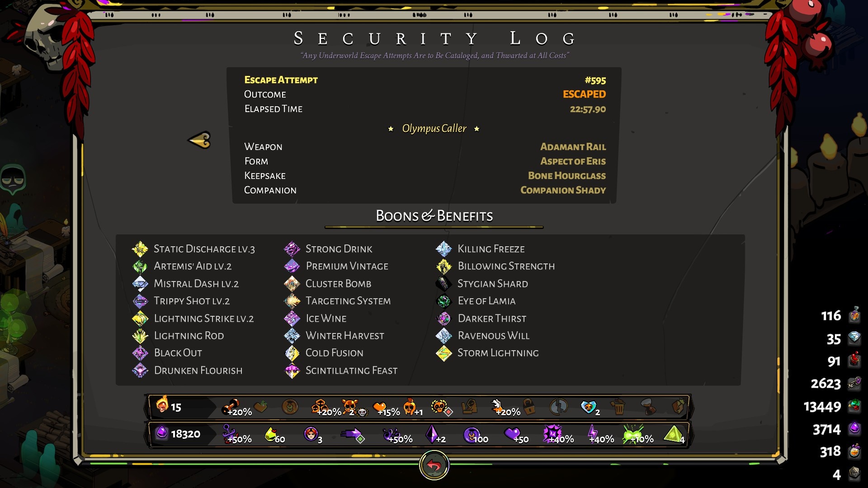The height and width of the screenshot is (488, 868).
Task: Click the Darkness 18320 crystal icon
Action: click(x=161, y=433)
